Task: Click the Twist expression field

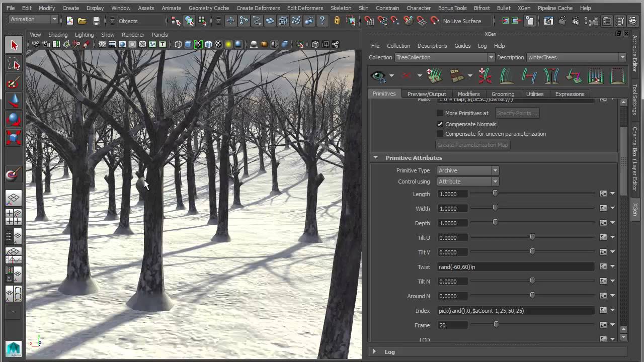Action: pyautogui.click(x=516, y=267)
